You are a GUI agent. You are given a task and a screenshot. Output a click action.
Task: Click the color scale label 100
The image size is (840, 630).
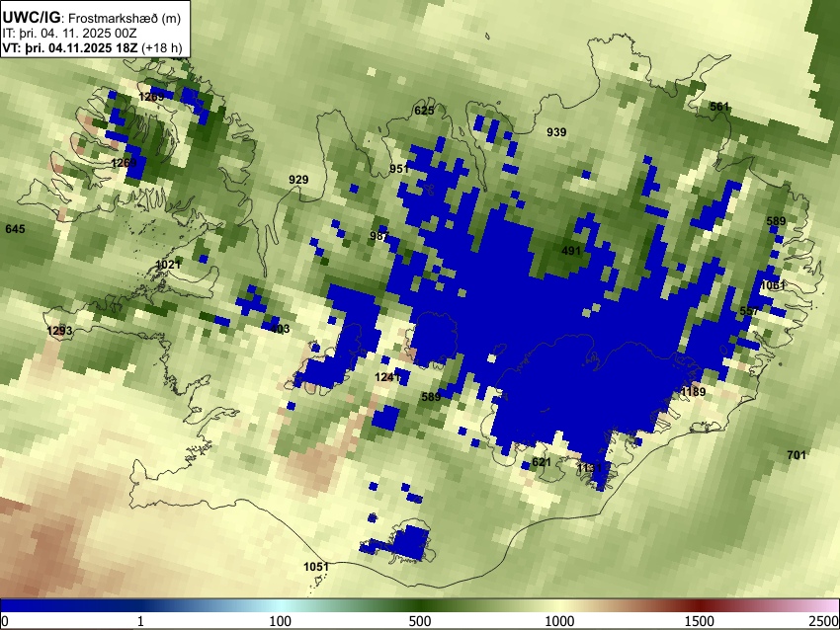280,621
